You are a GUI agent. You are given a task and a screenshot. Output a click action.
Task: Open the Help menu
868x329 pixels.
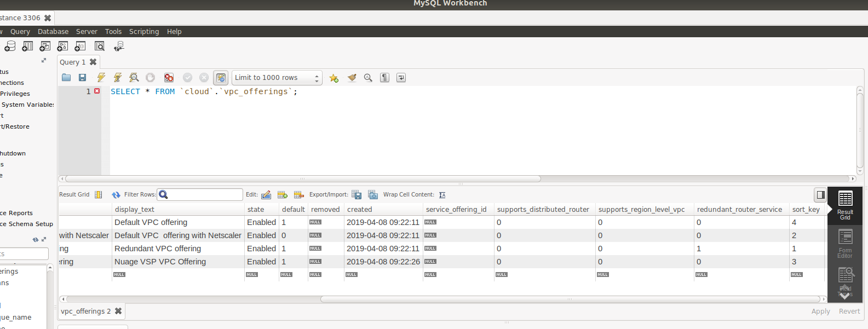coord(174,32)
